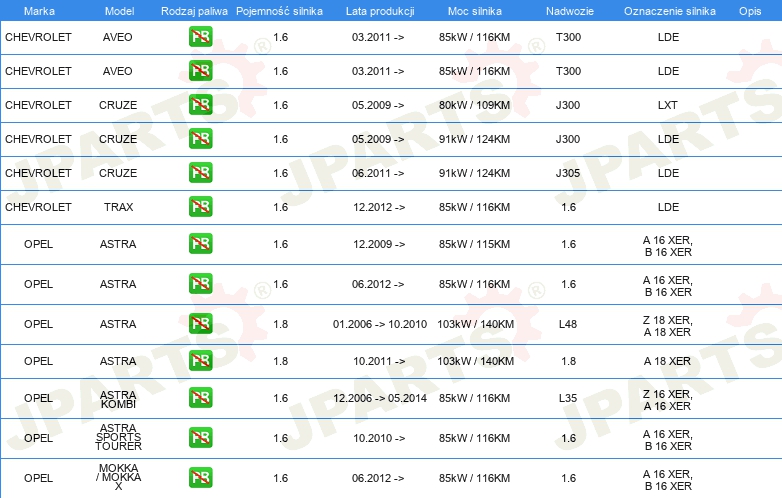Viewport: 782px width, 498px height.
Task: Click the fuel icon in the ASTRA 10.2011 row
Action: (x=200, y=361)
